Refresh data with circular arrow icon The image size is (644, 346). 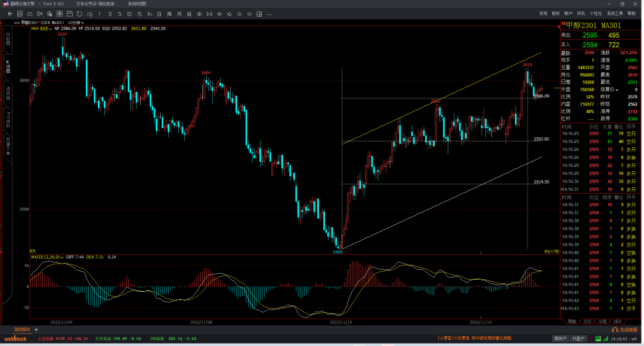coord(79,14)
